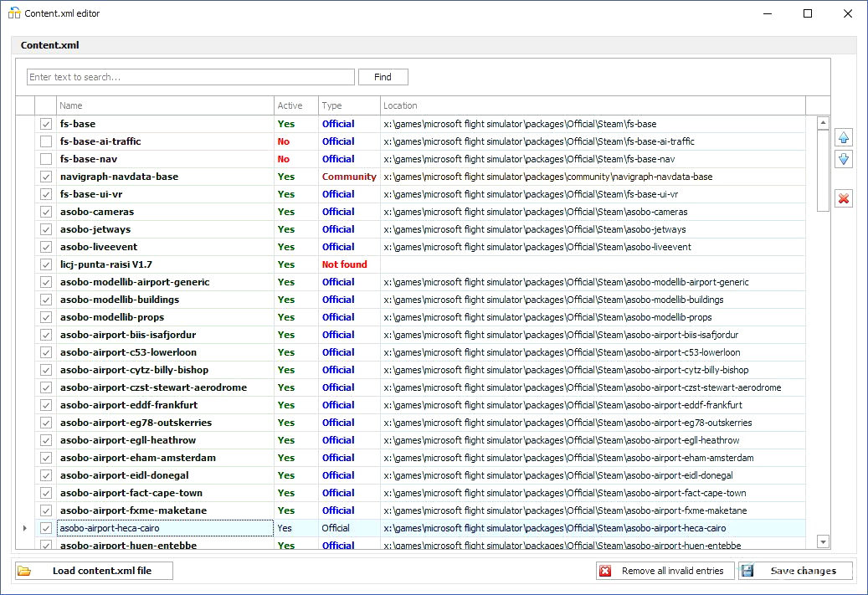Select asobo-modellib-airport-generic name cell
Screen dimensions: 868x595
(165, 282)
